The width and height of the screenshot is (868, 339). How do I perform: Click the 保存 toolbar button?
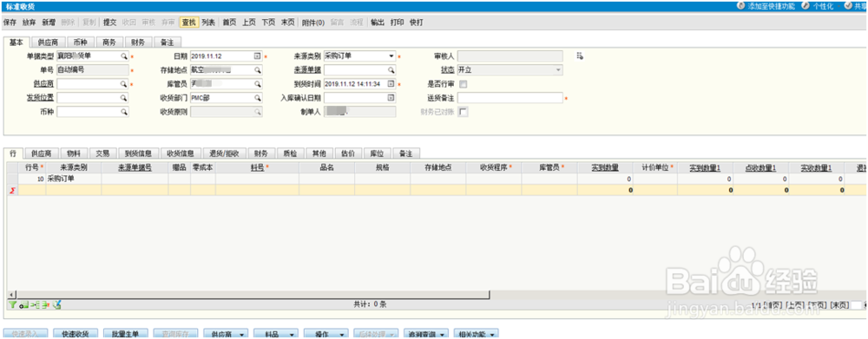[10, 23]
